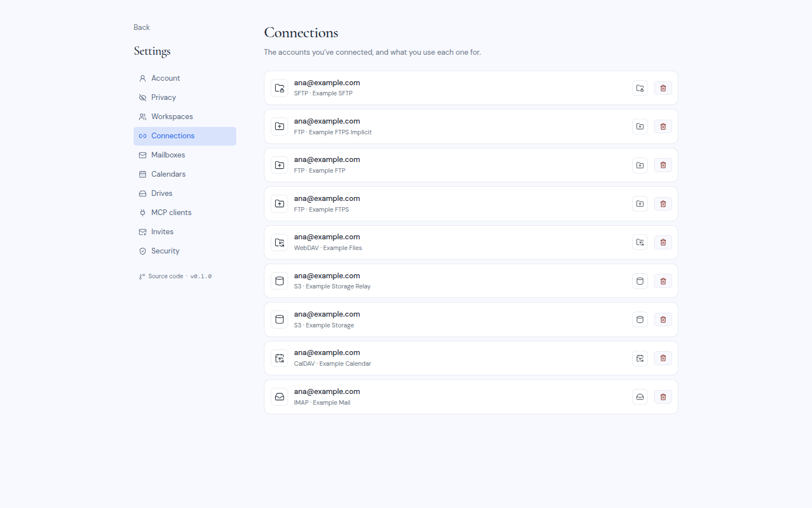812x508 pixels.
Task: Go to Privacy settings
Action: pyautogui.click(x=185, y=98)
